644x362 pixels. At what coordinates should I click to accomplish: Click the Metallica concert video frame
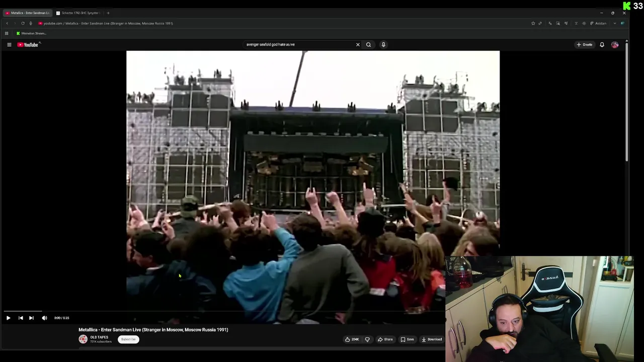pos(313,186)
